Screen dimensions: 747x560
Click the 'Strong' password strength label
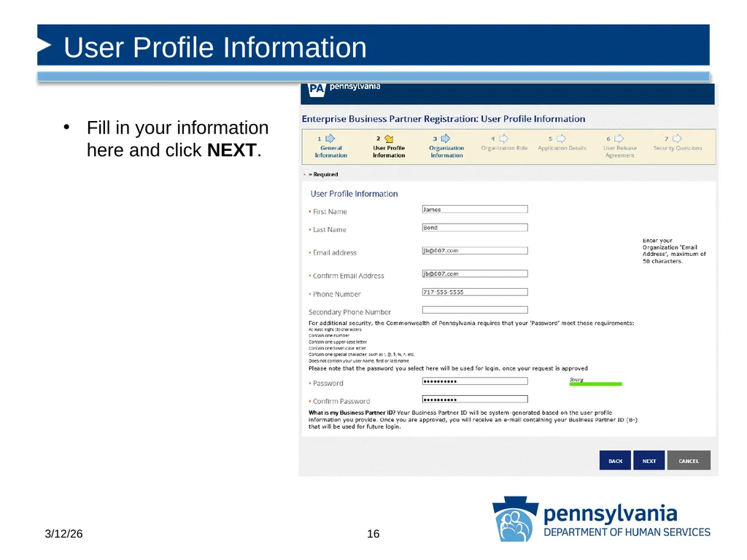tap(576, 379)
